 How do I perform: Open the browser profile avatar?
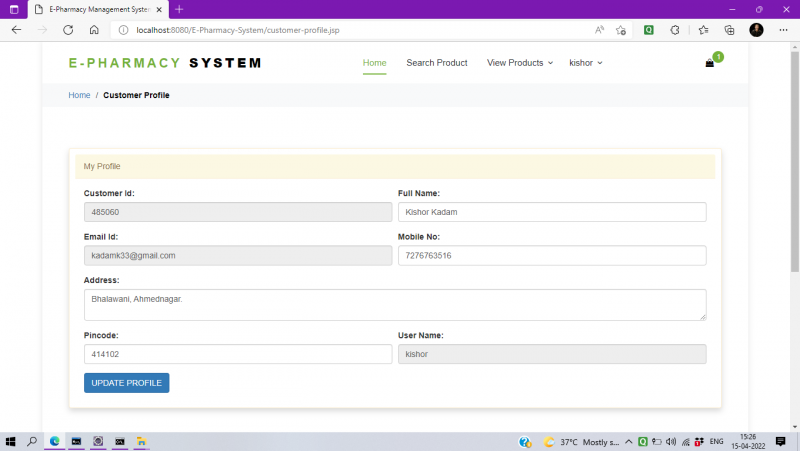756,30
